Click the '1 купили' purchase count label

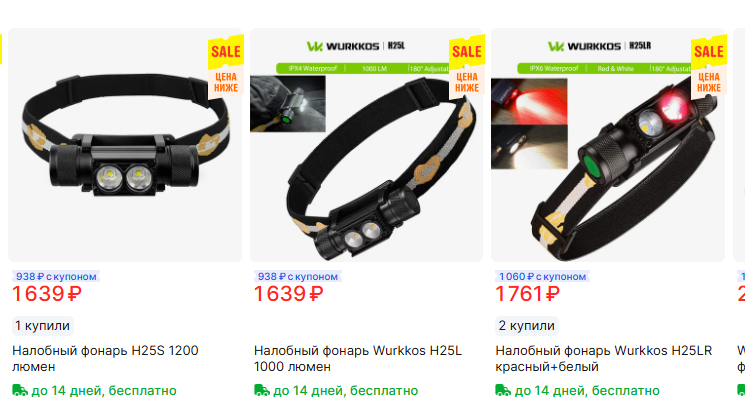[x=43, y=326]
